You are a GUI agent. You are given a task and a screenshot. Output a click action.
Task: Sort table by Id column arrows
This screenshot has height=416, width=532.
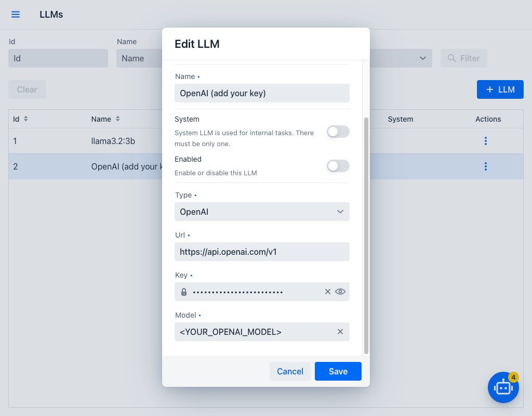click(x=26, y=119)
